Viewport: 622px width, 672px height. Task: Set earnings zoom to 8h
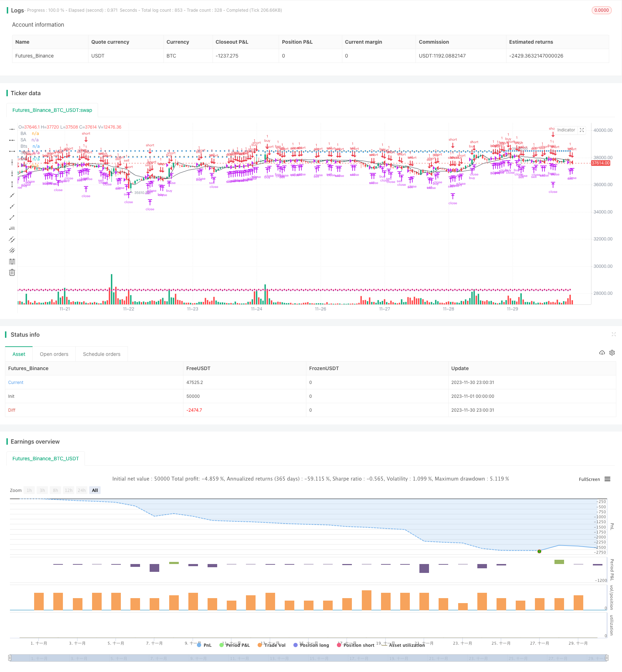tap(55, 491)
